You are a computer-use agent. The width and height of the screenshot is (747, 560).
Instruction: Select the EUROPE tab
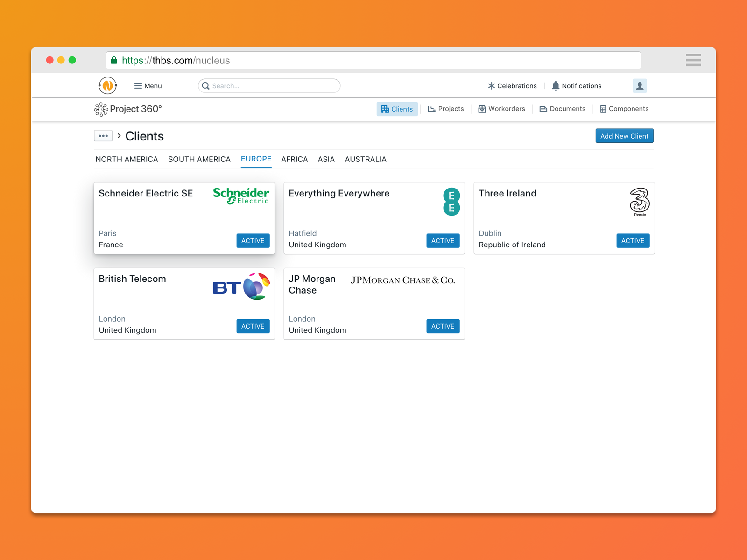pyautogui.click(x=256, y=159)
